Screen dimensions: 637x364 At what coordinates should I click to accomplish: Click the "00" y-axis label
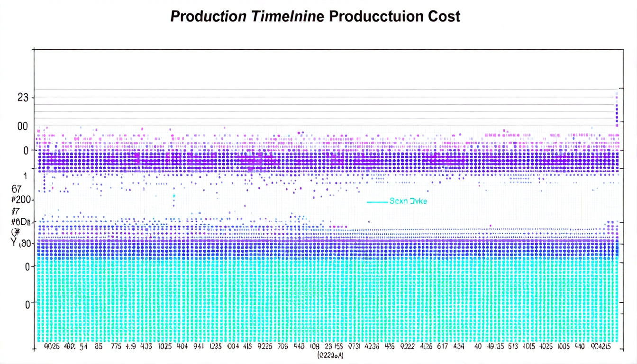(x=23, y=127)
